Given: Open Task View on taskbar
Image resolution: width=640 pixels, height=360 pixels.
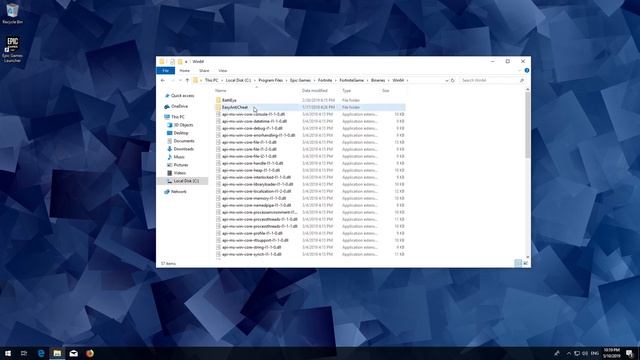Looking at the screenshot, I should (24, 353).
